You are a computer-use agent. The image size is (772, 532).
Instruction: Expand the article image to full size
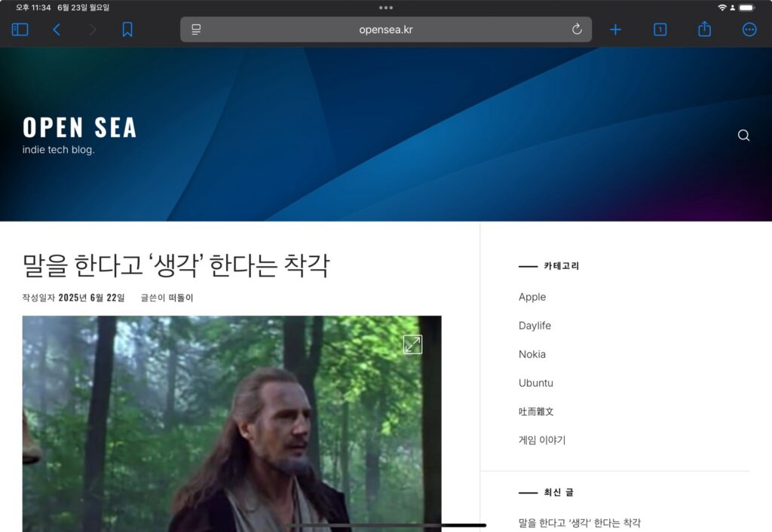tap(412, 344)
